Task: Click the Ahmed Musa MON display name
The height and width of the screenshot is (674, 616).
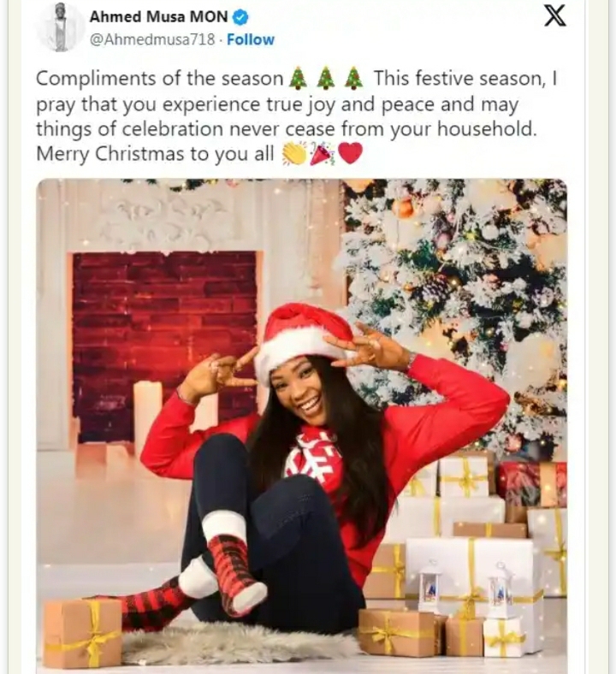Action: (x=158, y=17)
